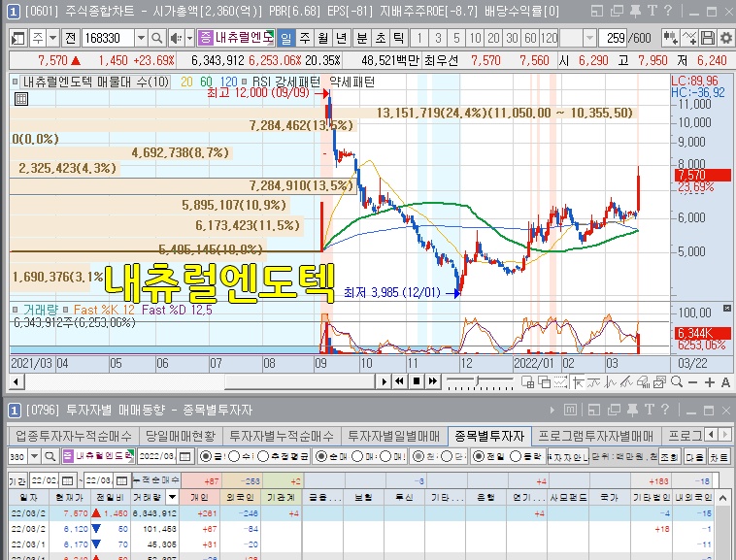Switch to 당일매매현황 tab
Image resolution: width=736 pixels, height=560 pixels.
(181, 436)
